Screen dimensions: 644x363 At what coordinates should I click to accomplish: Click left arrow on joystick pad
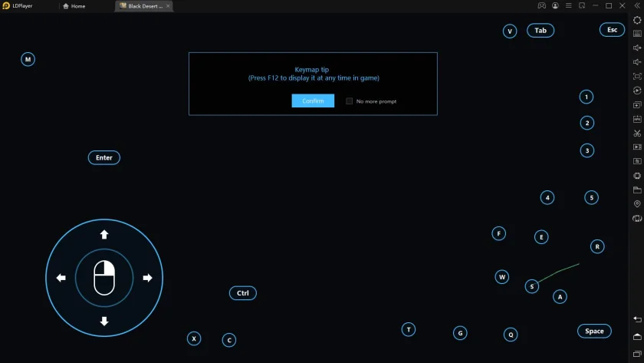[x=61, y=278]
